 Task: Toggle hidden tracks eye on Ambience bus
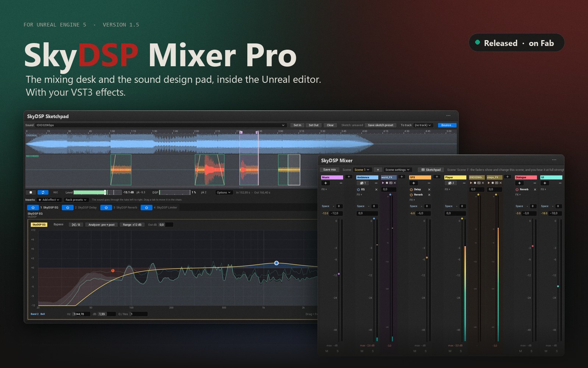click(363, 183)
